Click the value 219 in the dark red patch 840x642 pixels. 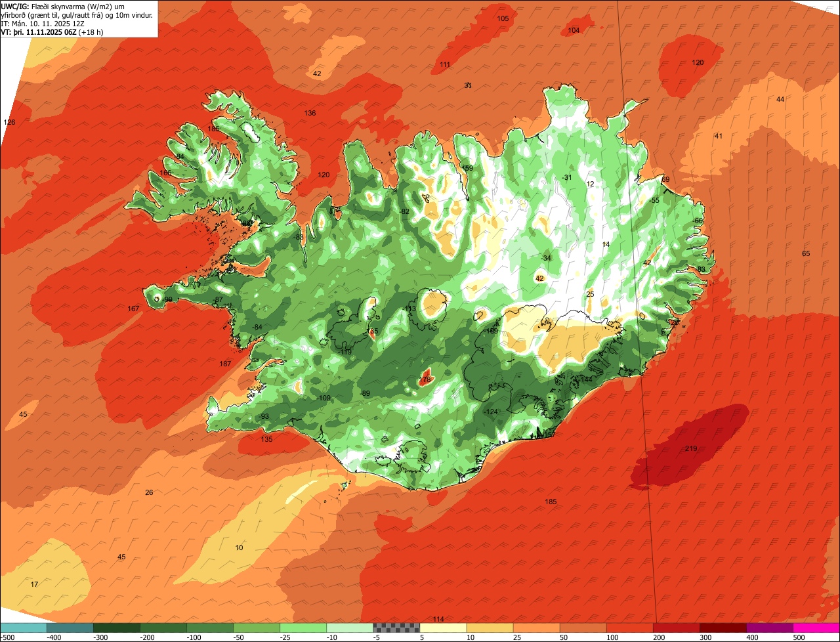(691, 449)
